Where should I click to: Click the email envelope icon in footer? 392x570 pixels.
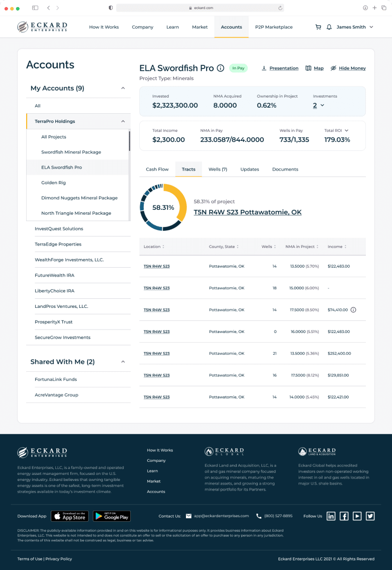pyautogui.click(x=188, y=516)
